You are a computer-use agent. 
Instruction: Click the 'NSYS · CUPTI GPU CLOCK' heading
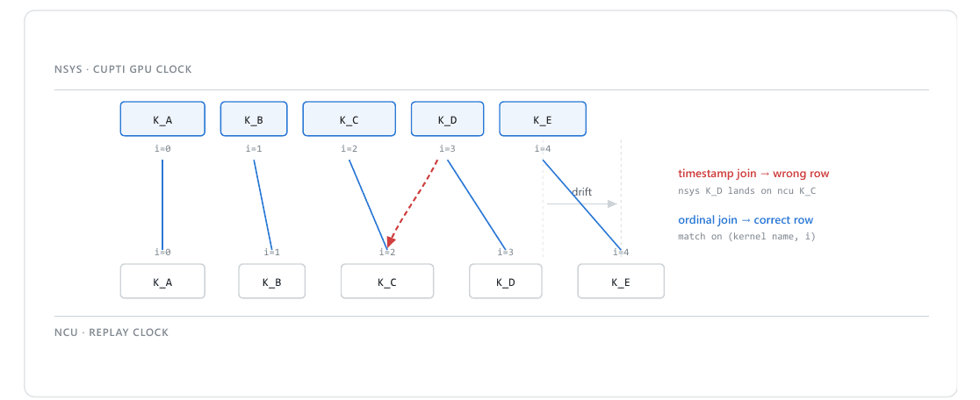coord(123,69)
